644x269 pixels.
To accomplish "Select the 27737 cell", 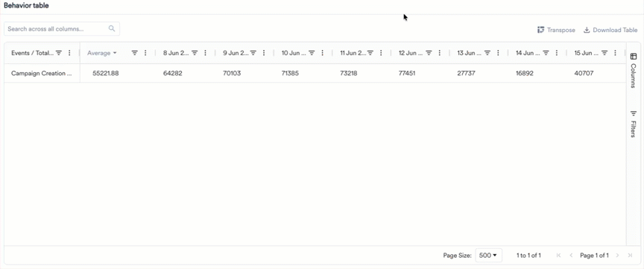I will point(466,73).
